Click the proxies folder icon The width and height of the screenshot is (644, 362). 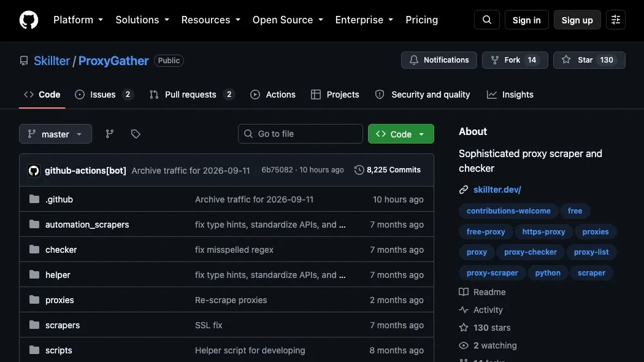coord(34,300)
